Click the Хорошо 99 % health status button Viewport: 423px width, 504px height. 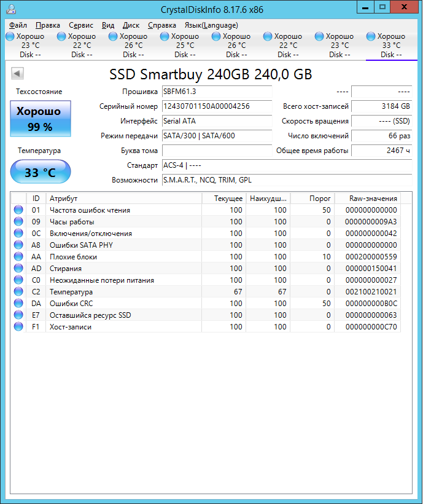41,119
